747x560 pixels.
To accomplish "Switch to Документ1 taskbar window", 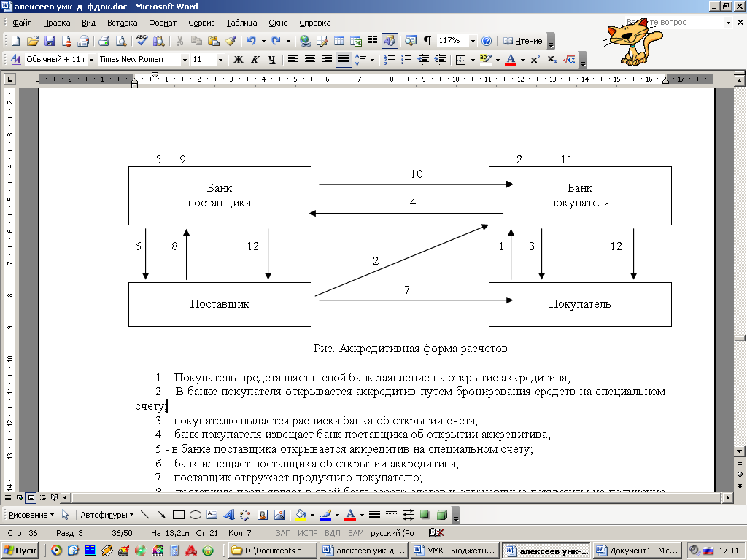I will pos(638,551).
